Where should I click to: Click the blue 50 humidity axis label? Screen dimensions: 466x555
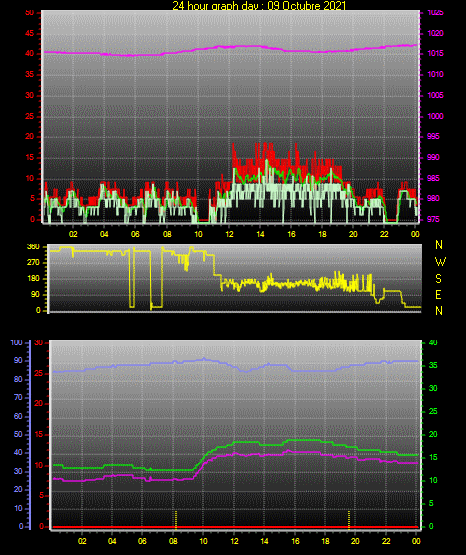(x=18, y=434)
